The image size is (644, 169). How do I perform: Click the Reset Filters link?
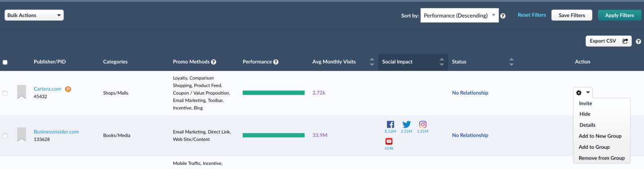[x=532, y=15]
